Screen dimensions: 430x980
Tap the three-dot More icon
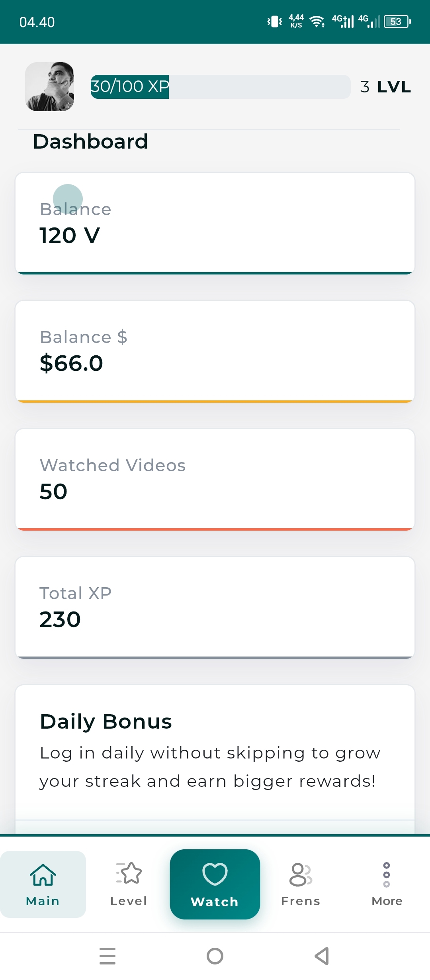pyautogui.click(x=386, y=874)
